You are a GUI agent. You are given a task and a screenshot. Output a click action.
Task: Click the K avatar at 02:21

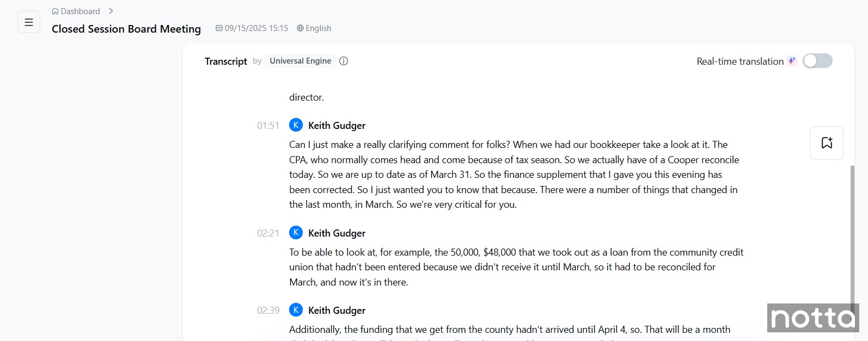pyautogui.click(x=296, y=233)
